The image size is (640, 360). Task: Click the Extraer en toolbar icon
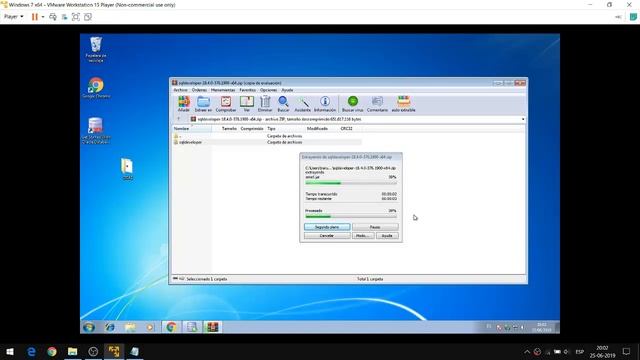point(203,104)
